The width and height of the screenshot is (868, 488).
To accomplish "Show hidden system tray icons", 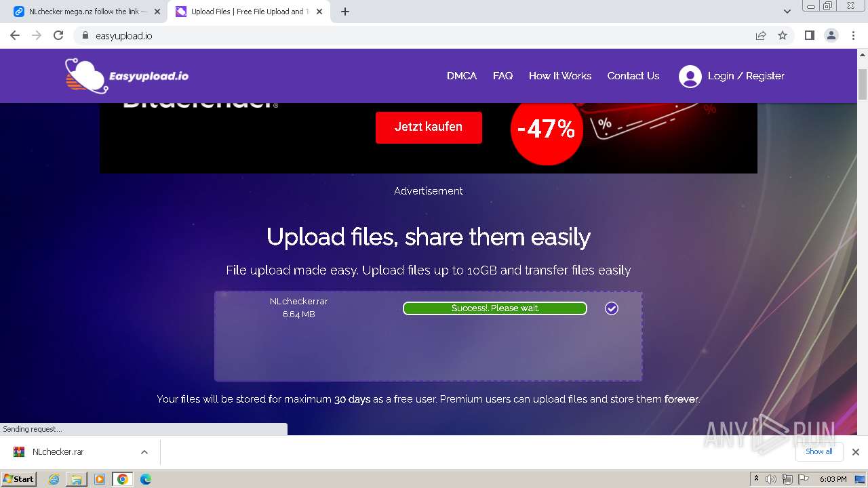I will click(756, 479).
